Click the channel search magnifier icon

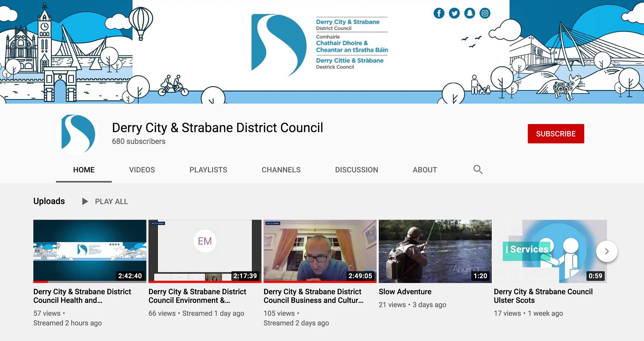tap(478, 170)
